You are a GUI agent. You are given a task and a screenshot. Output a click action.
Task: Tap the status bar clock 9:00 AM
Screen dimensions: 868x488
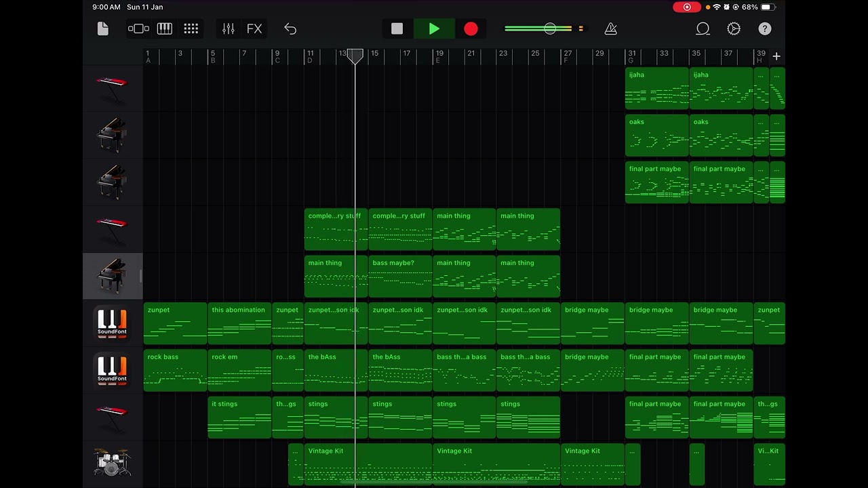coord(106,7)
